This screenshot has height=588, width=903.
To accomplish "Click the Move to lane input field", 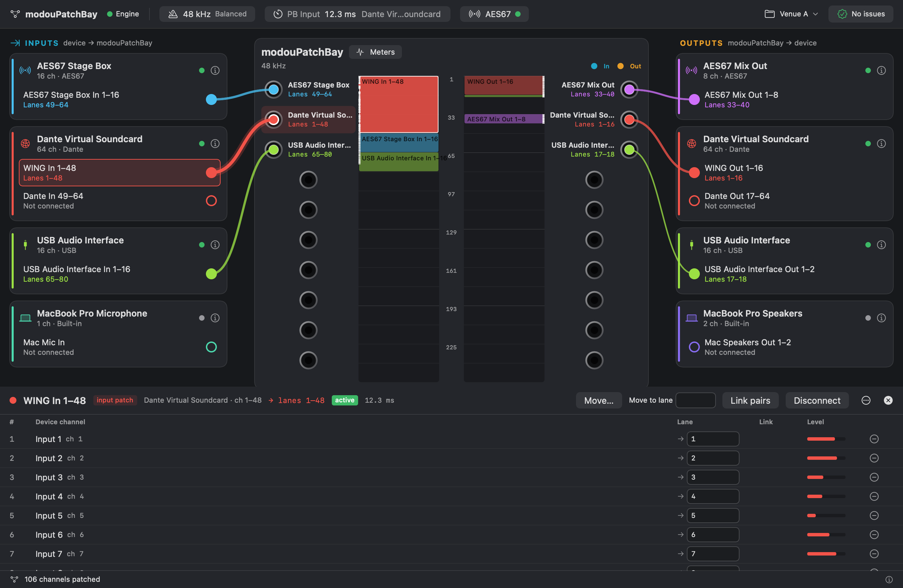I will (x=695, y=400).
